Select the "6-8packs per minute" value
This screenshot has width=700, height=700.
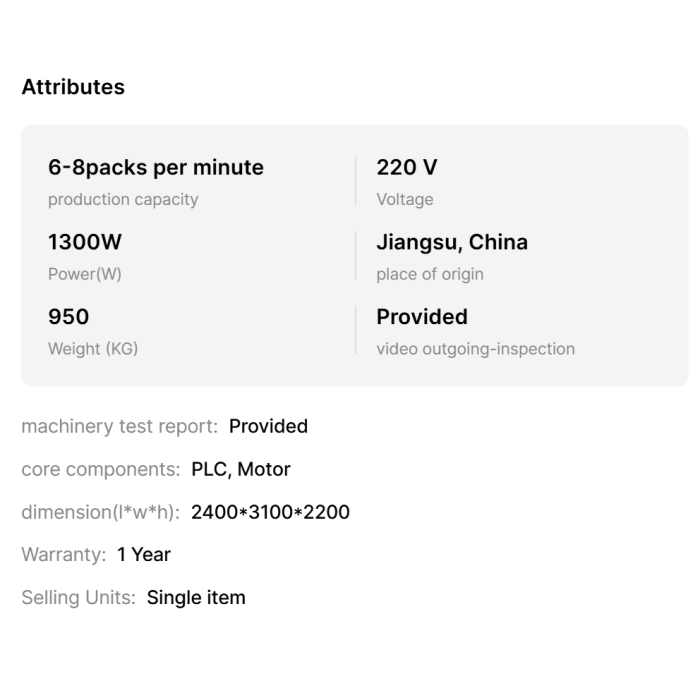(x=156, y=168)
